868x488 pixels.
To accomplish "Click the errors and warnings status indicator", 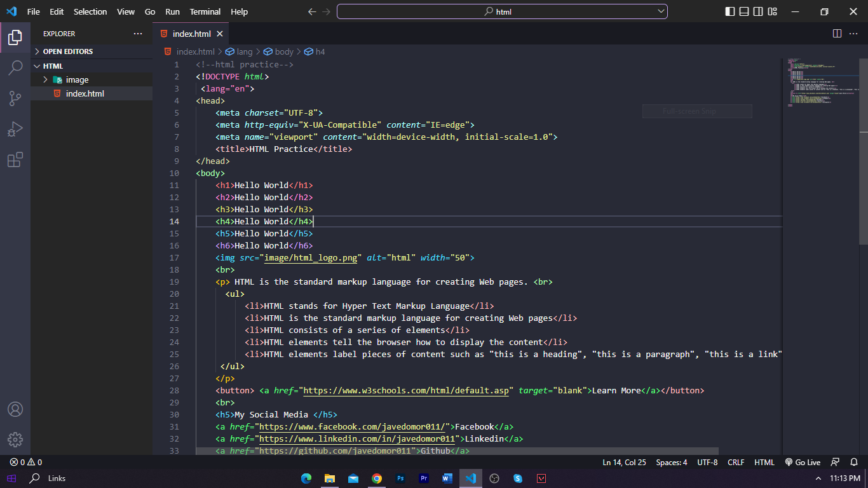I will point(26,463).
